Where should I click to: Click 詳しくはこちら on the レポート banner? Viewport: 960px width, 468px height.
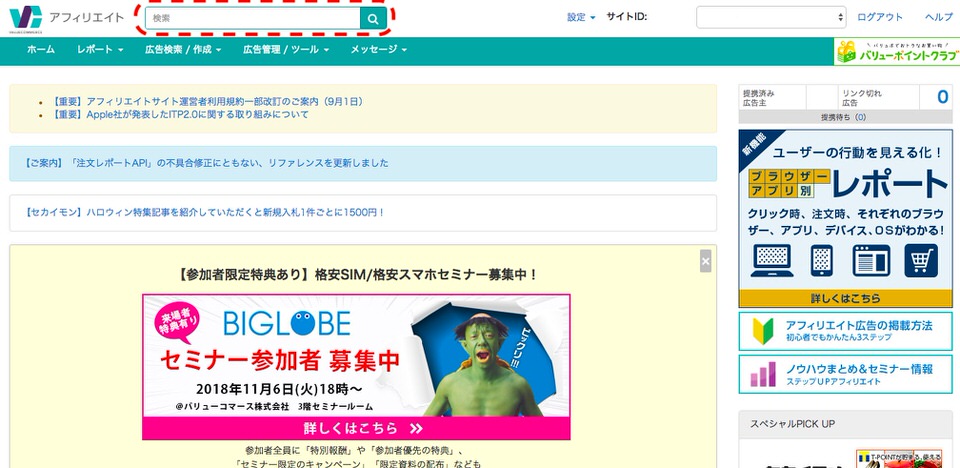tap(846, 298)
